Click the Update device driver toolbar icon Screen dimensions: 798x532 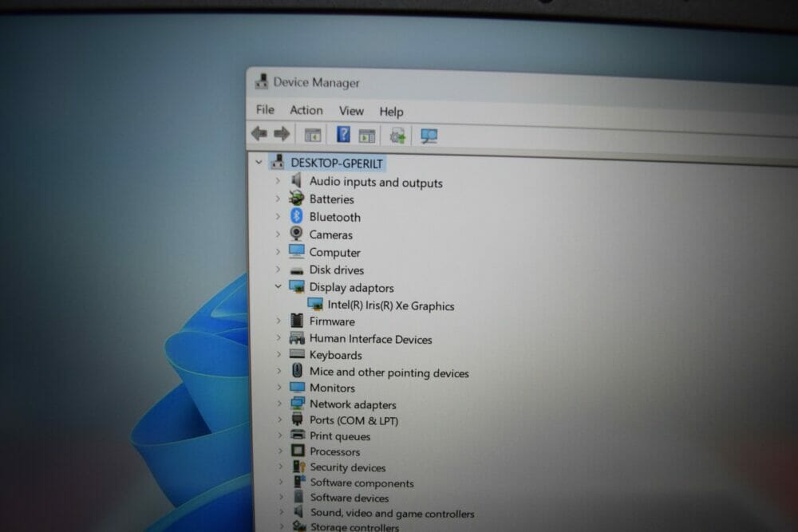[397, 136]
